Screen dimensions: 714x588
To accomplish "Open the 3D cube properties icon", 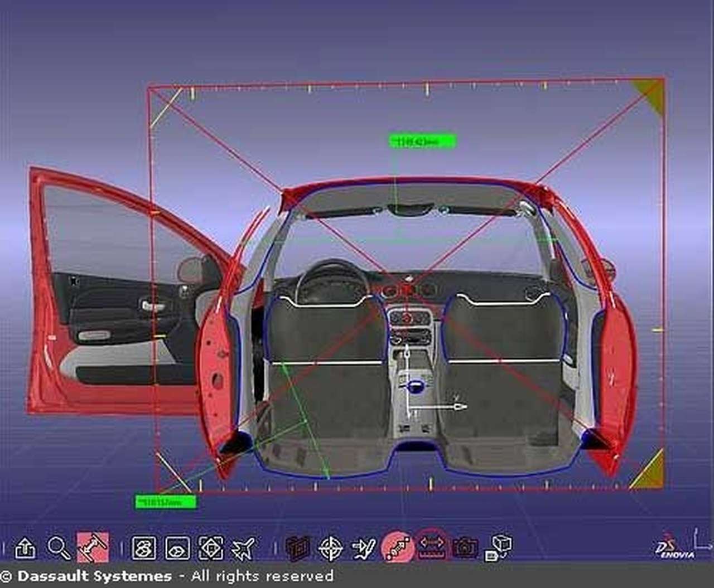I will (498, 548).
